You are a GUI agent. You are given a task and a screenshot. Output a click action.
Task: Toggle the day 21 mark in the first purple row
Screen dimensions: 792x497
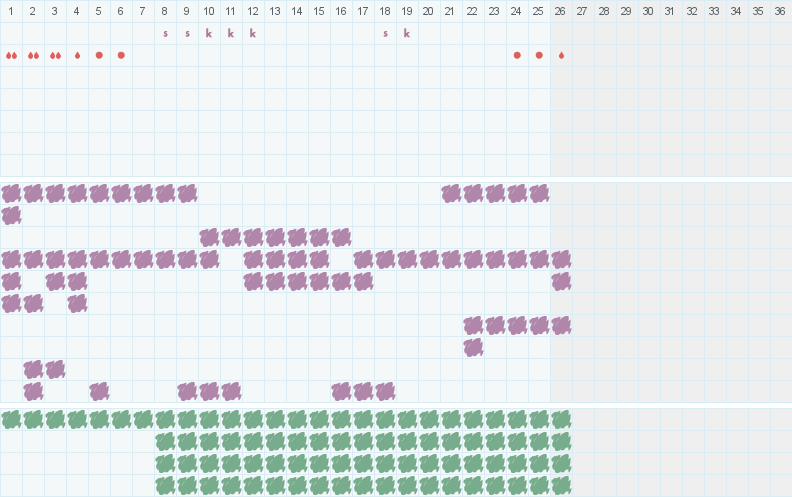click(451, 193)
